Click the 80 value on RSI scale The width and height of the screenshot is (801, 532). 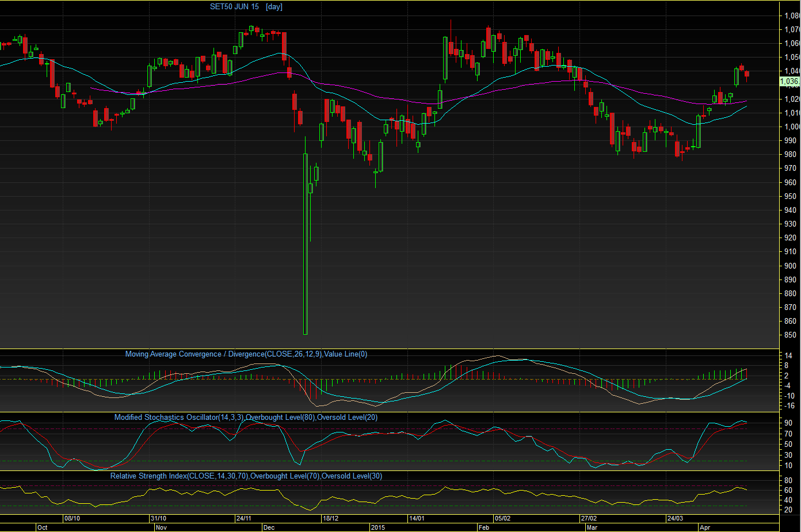788,481
